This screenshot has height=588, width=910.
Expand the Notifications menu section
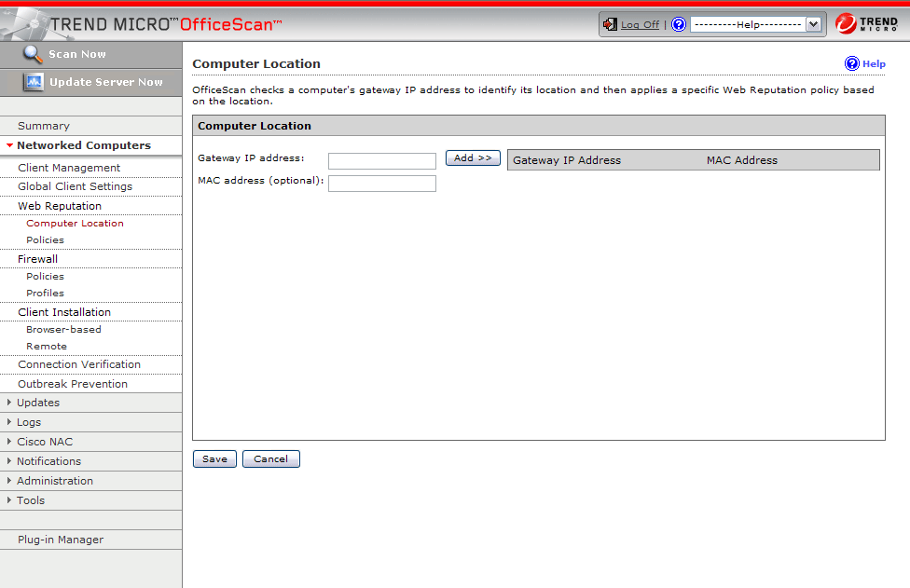[8, 461]
